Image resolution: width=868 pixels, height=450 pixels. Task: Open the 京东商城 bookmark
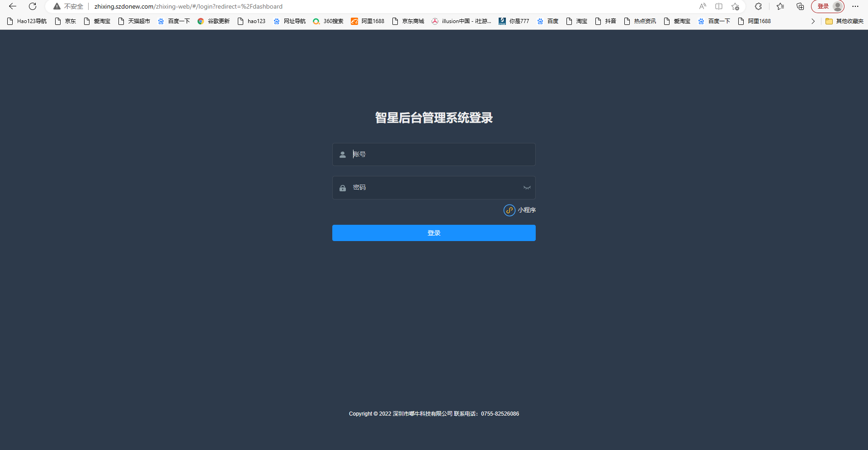[x=408, y=21]
